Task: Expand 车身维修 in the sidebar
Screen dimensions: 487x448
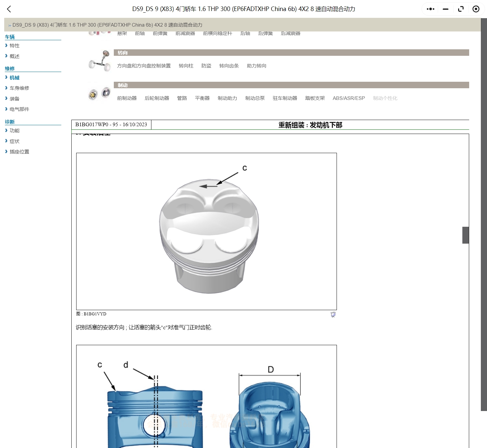Action: coord(19,88)
